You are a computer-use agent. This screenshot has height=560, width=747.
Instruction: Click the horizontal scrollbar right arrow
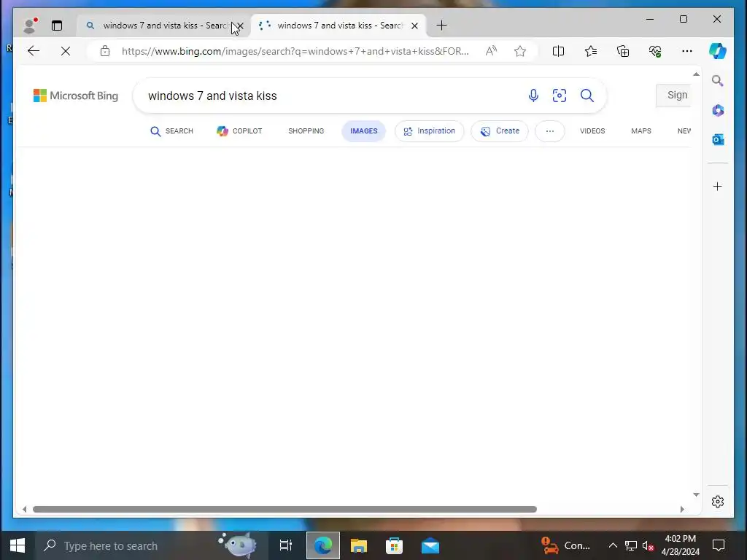682,509
